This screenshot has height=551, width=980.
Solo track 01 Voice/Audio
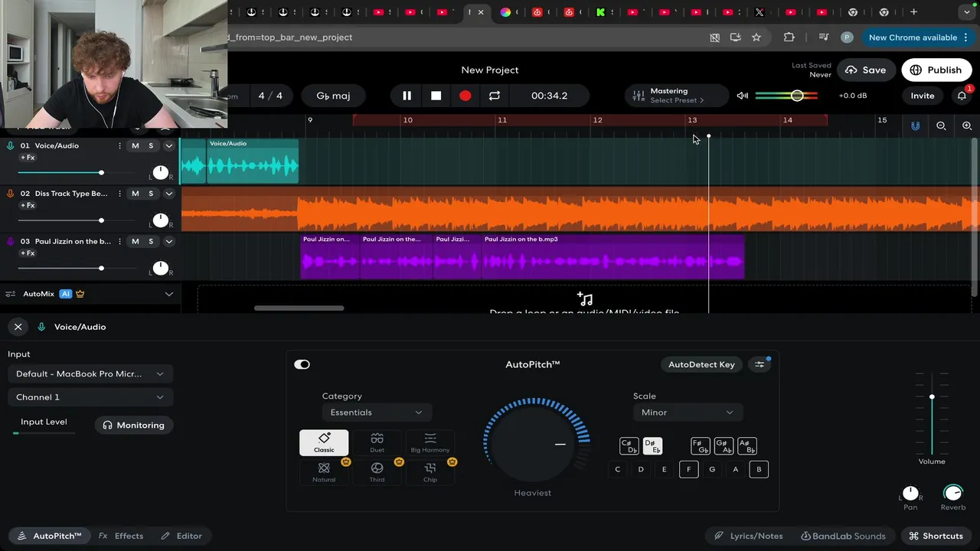tap(151, 145)
